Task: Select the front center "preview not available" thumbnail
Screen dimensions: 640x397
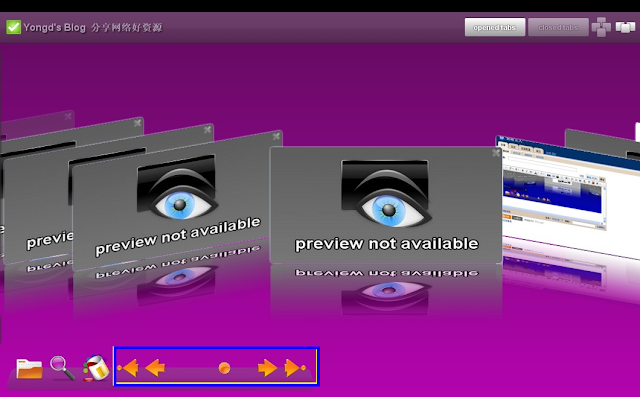Action: click(x=386, y=205)
